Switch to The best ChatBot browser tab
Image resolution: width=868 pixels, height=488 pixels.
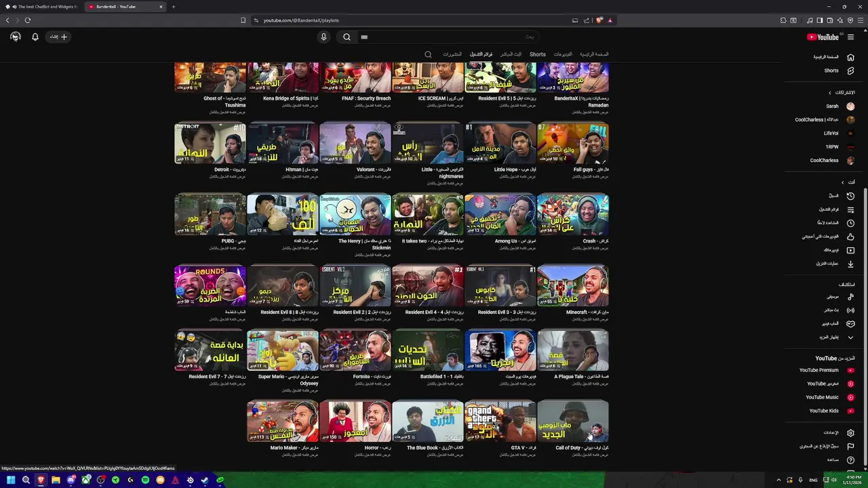point(42,7)
